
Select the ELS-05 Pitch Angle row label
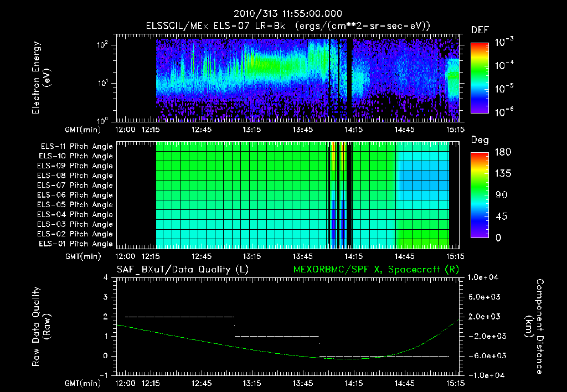[75, 205]
